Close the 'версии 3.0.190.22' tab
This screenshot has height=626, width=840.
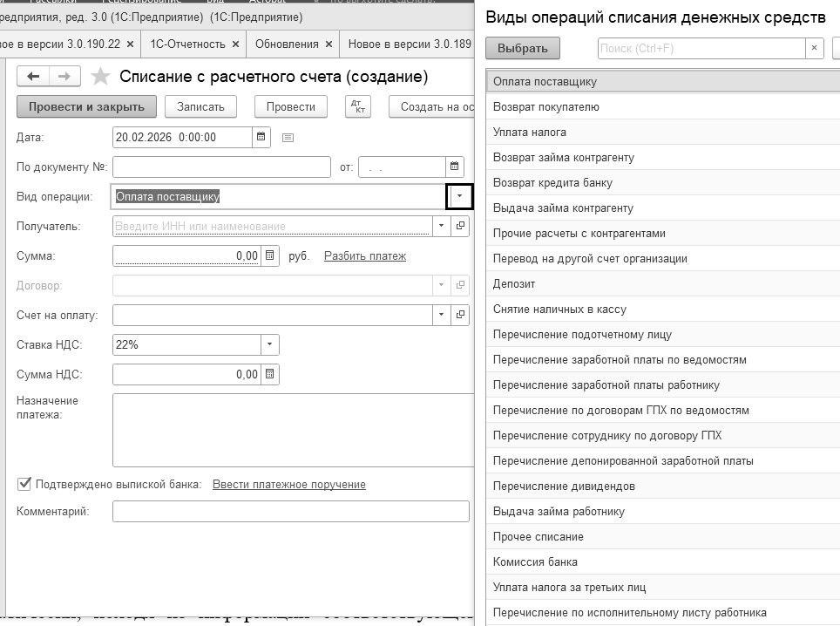130,44
